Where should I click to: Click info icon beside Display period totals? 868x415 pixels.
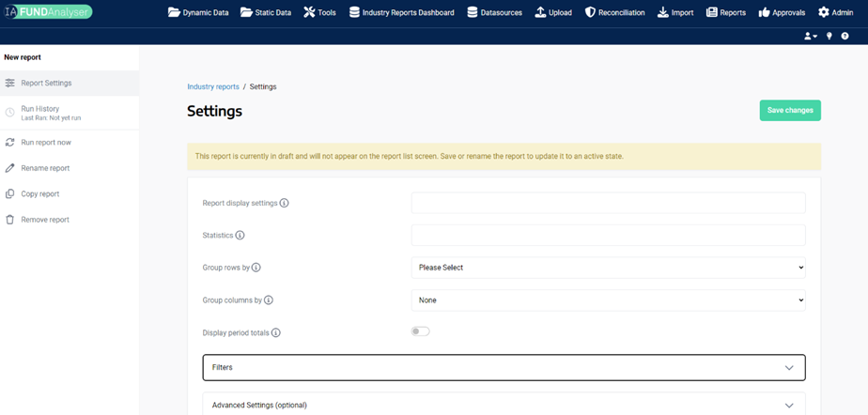(x=276, y=333)
